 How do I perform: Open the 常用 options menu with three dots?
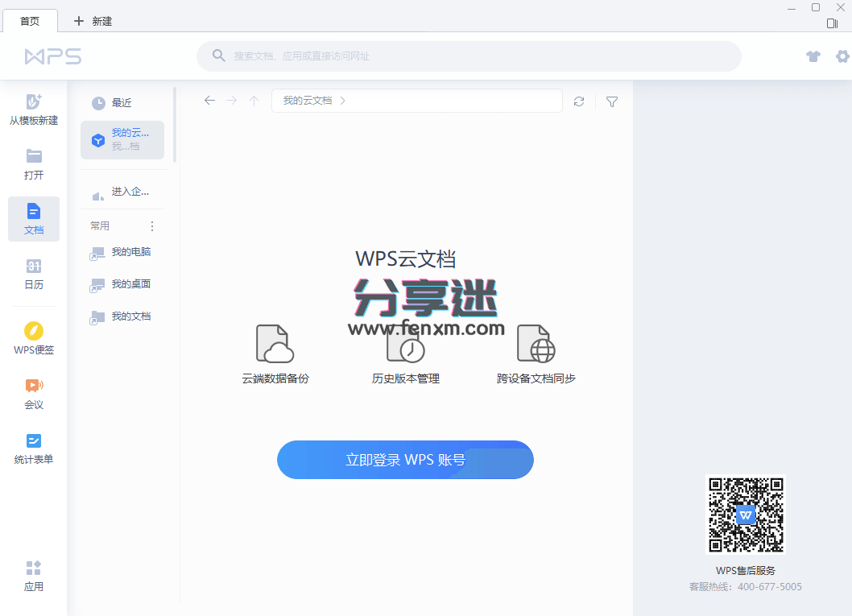[151, 225]
